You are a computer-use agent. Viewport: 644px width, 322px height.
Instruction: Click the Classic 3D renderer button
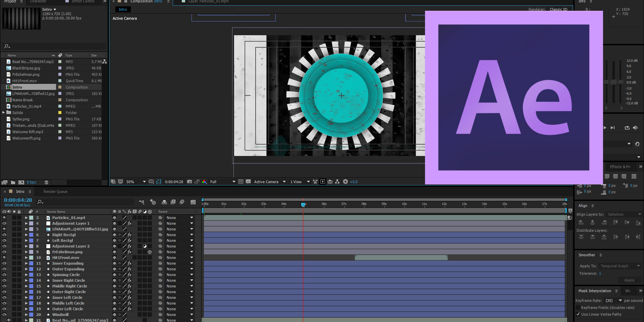point(558,9)
